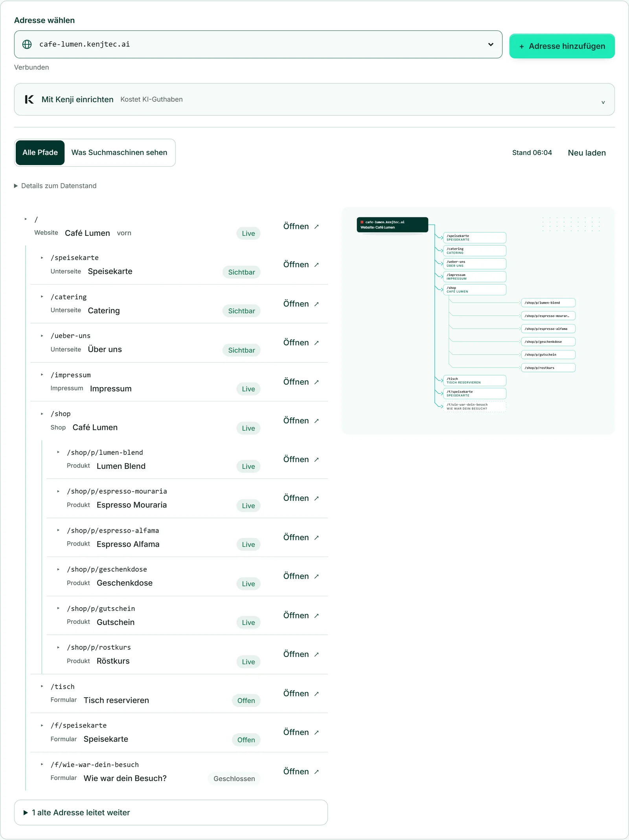The width and height of the screenshot is (629, 840).
Task: Click the /catering node in sitemap diagram
Action: click(475, 251)
